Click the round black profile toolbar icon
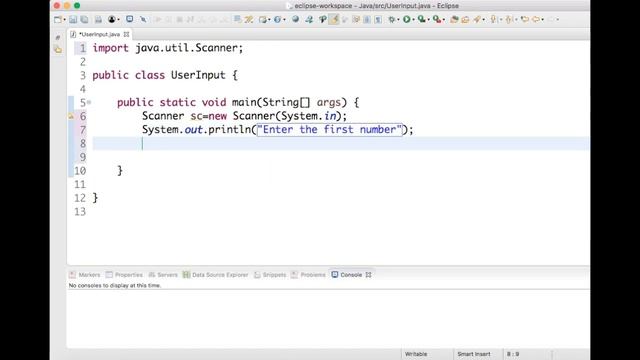 [111, 19]
